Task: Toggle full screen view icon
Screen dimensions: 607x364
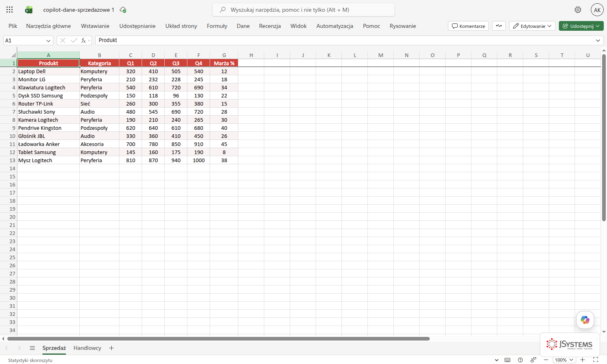Action: 596,360
